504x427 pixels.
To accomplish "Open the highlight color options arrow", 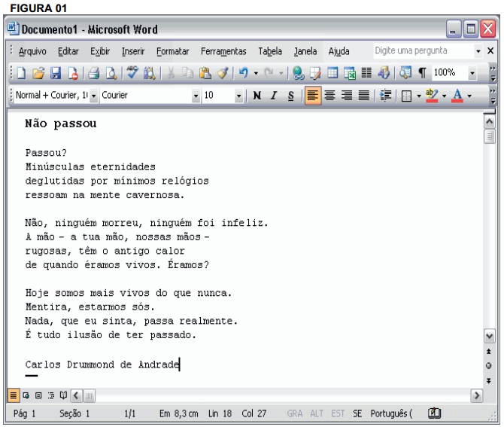I will pyautogui.click(x=445, y=96).
